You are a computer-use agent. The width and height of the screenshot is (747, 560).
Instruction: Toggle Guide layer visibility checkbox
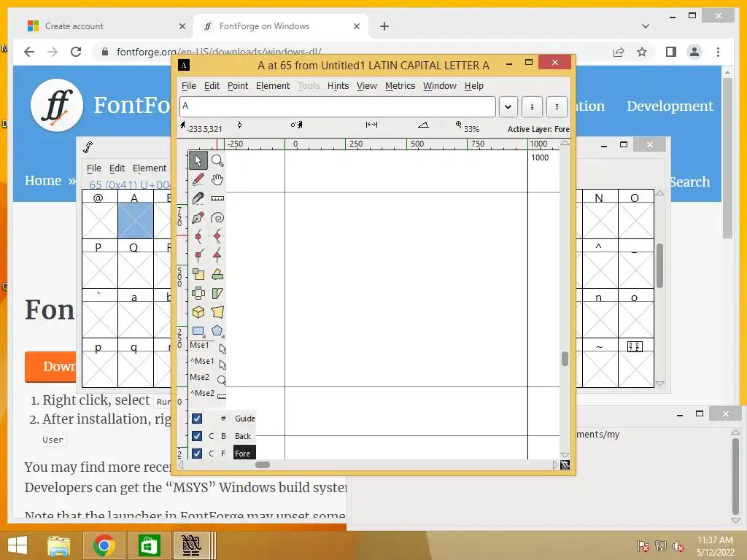(x=197, y=419)
